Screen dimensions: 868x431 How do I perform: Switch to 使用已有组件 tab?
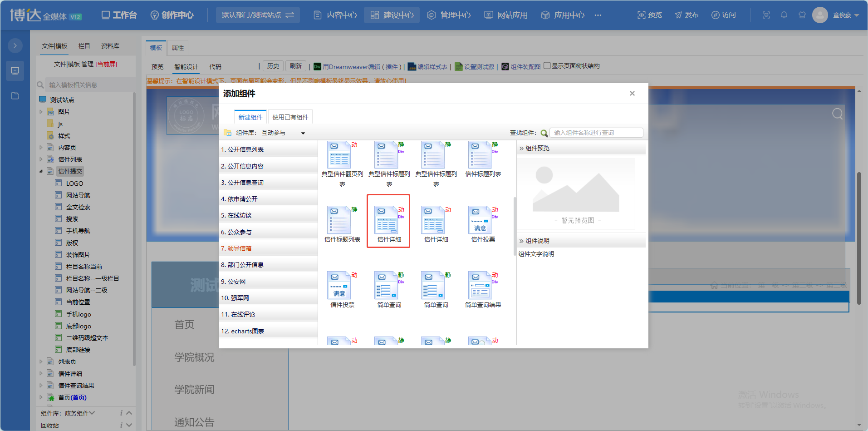coord(290,117)
